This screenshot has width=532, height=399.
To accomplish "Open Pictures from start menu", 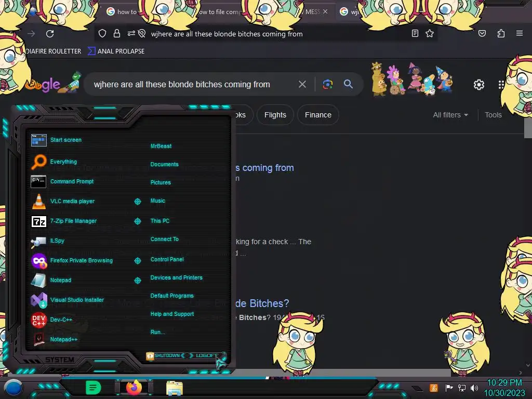I will point(161,182).
